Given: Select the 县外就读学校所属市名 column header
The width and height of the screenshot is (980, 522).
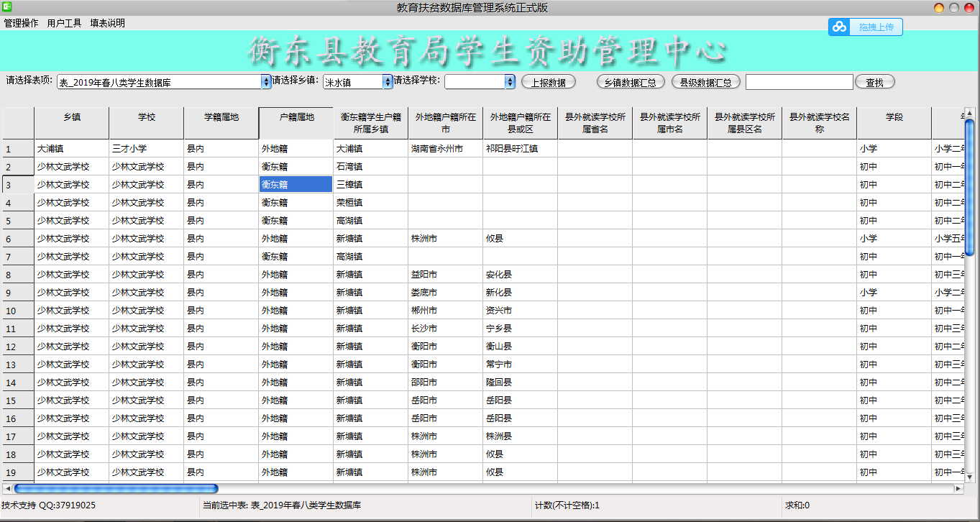Looking at the screenshot, I should tap(670, 123).
